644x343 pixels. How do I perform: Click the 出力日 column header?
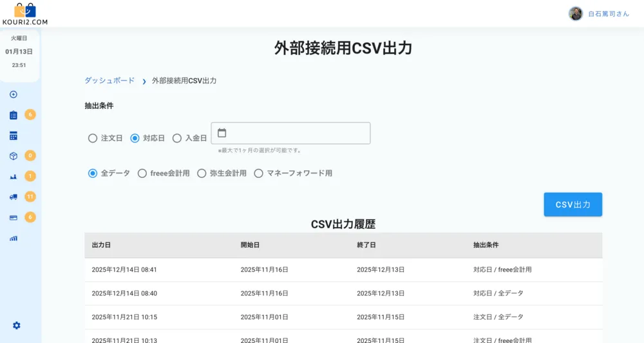(101, 245)
